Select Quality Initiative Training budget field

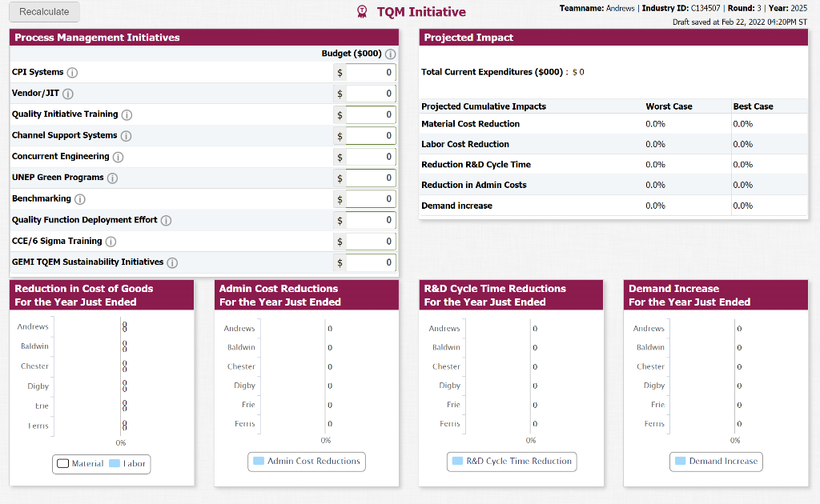(370, 114)
